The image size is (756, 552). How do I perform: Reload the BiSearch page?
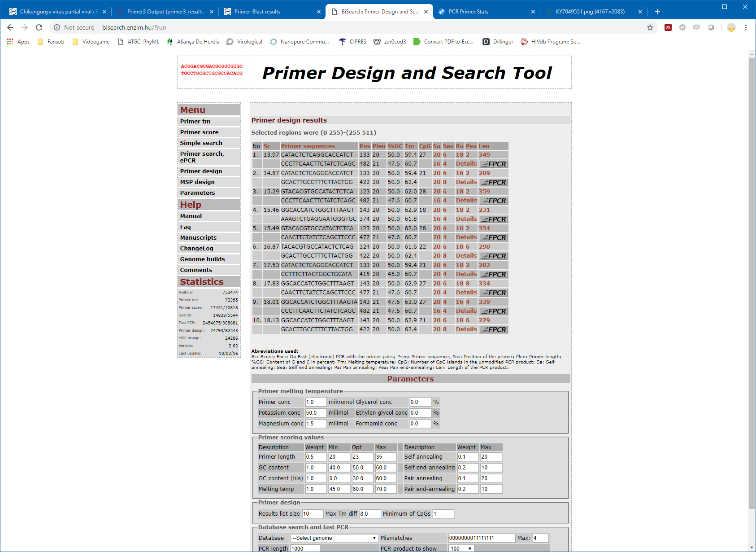pos(39,27)
